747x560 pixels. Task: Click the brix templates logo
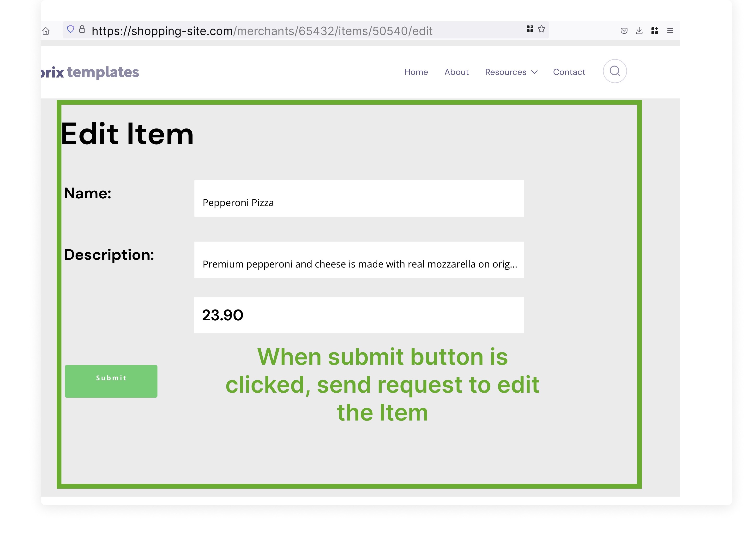click(x=90, y=72)
